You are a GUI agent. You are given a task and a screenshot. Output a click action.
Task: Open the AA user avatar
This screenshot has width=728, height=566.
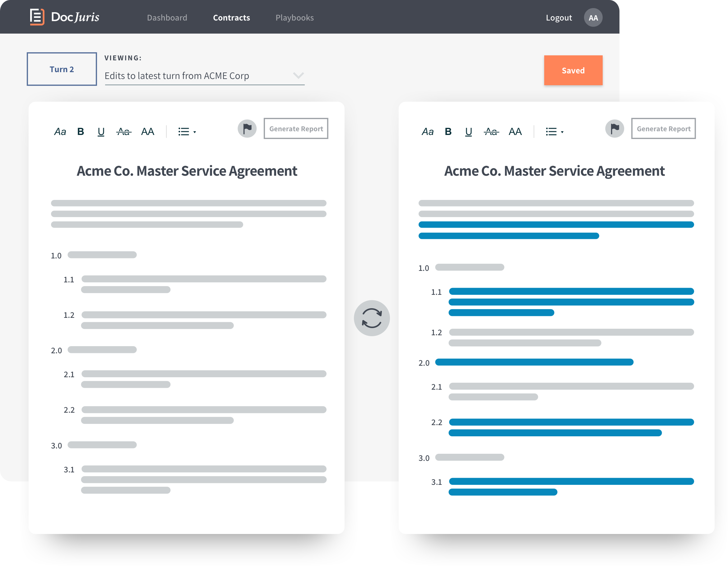click(593, 18)
